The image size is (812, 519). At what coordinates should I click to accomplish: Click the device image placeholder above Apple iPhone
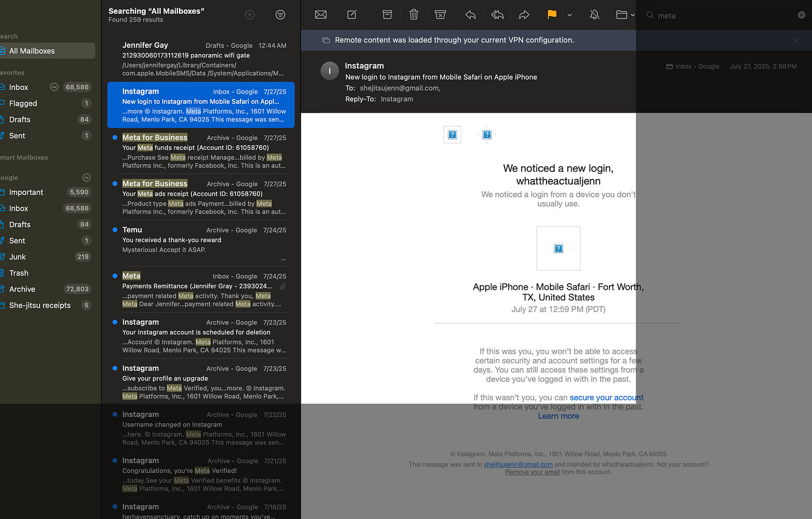point(558,249)
